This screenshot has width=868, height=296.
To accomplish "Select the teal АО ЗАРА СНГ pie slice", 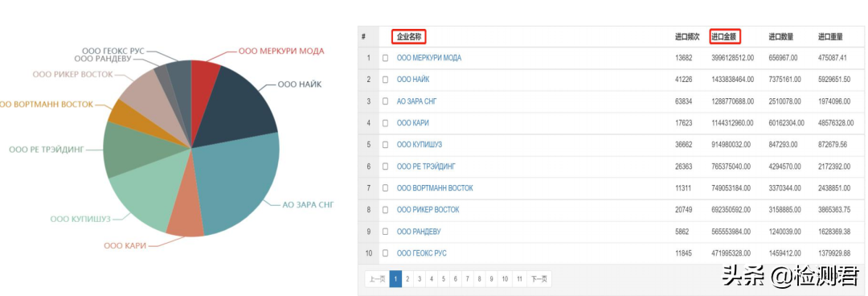I will [x=238, y=183].
